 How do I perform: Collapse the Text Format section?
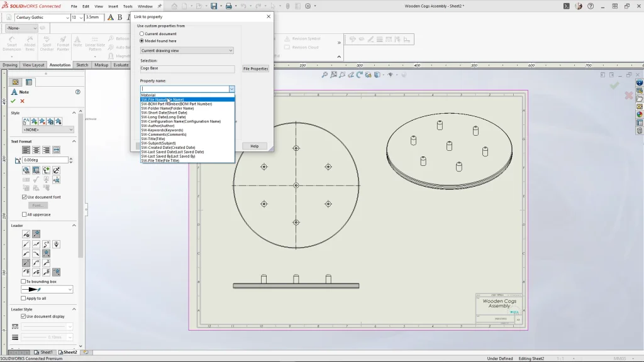[x=74, y=141]
